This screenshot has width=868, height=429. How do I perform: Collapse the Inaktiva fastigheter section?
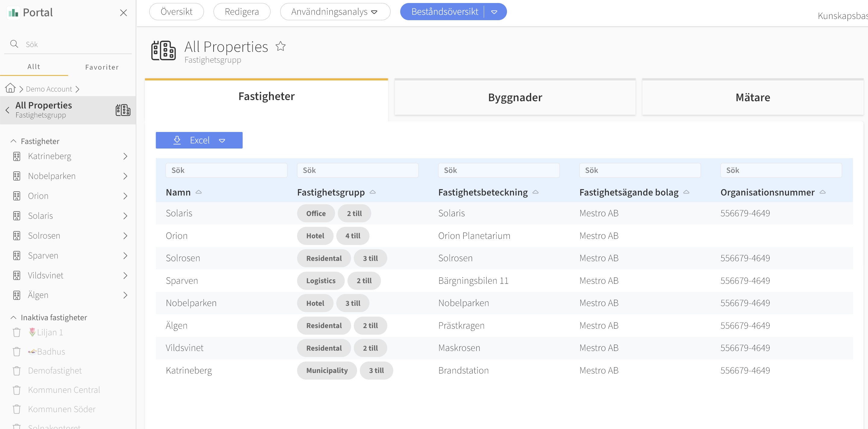click(14, 317)
